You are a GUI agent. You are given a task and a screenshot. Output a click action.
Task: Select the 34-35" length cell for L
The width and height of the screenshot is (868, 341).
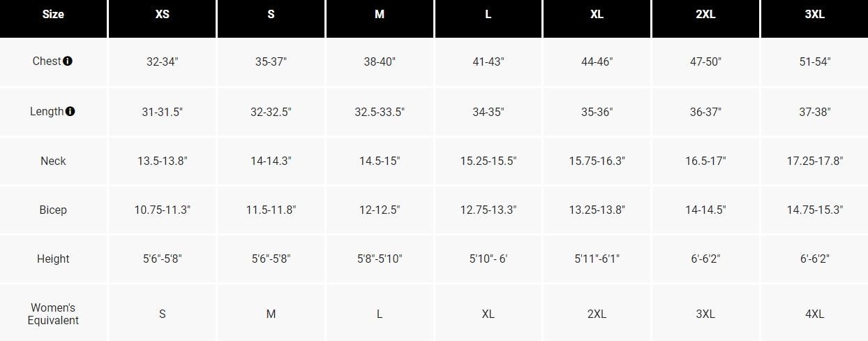488,112
